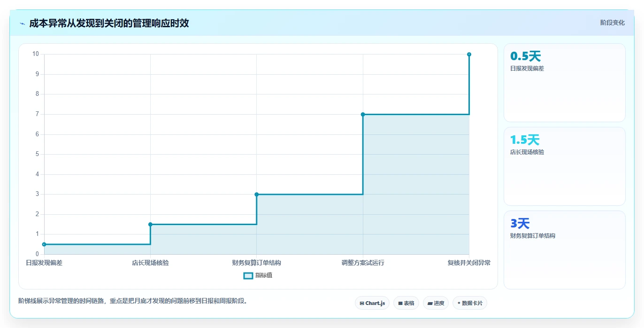Click x-axis label 日报发现偏差
This screenshot has height=328, width=644.
44,263
